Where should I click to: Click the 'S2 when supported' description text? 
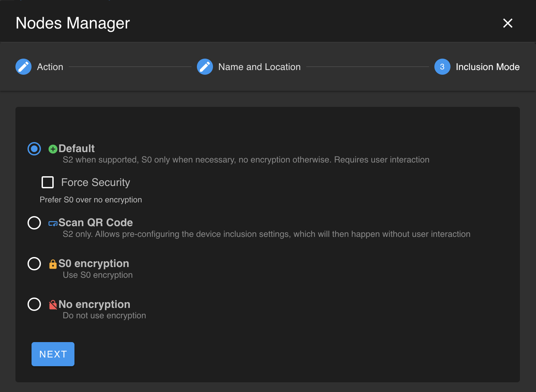[246, 160]
